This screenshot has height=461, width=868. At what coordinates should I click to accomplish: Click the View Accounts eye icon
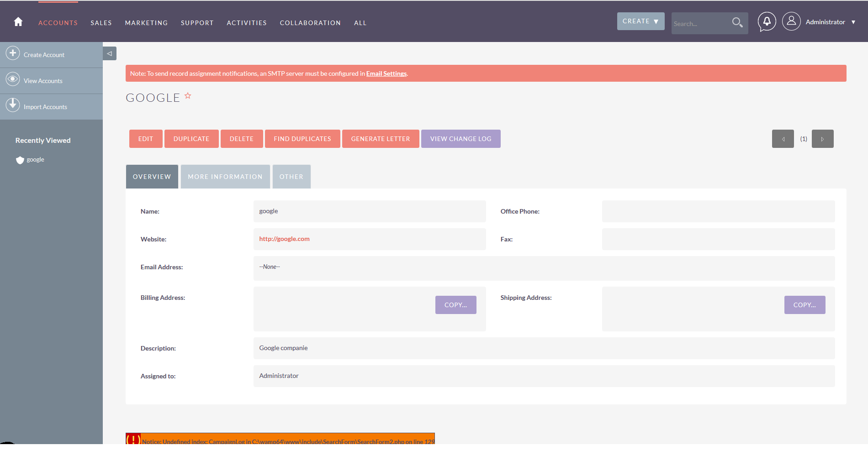tap(13, 79)
